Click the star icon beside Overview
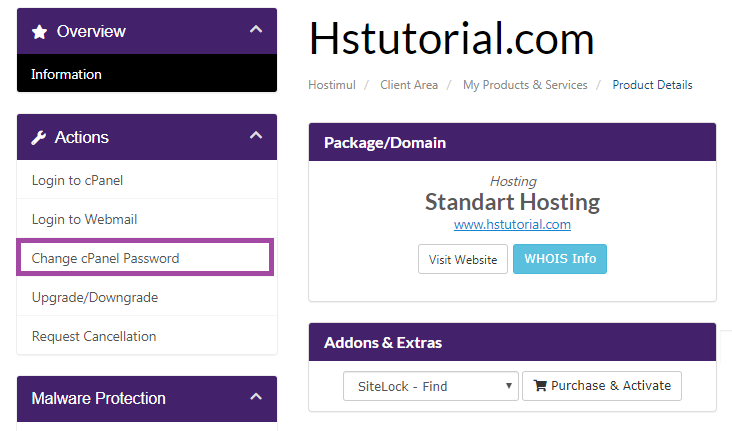 (x=39, y=32)
